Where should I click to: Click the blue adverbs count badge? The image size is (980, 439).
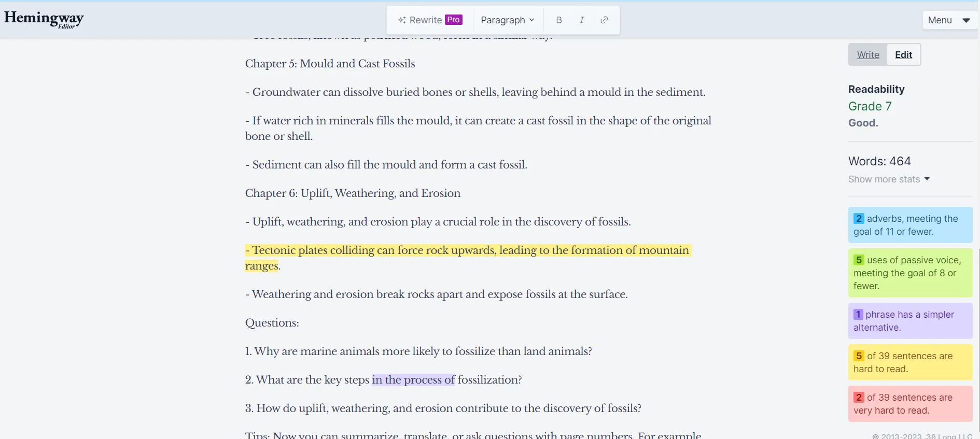coord(859,219)
